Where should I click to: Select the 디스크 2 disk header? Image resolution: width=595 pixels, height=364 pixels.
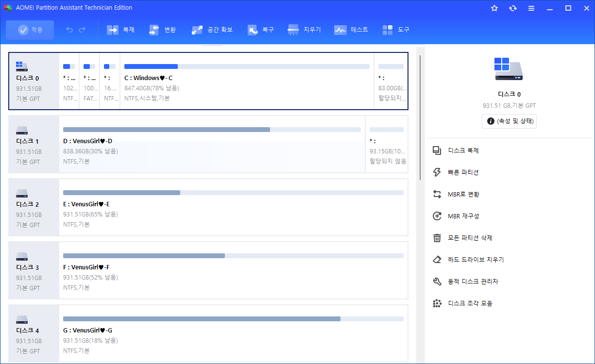point(34,207)
